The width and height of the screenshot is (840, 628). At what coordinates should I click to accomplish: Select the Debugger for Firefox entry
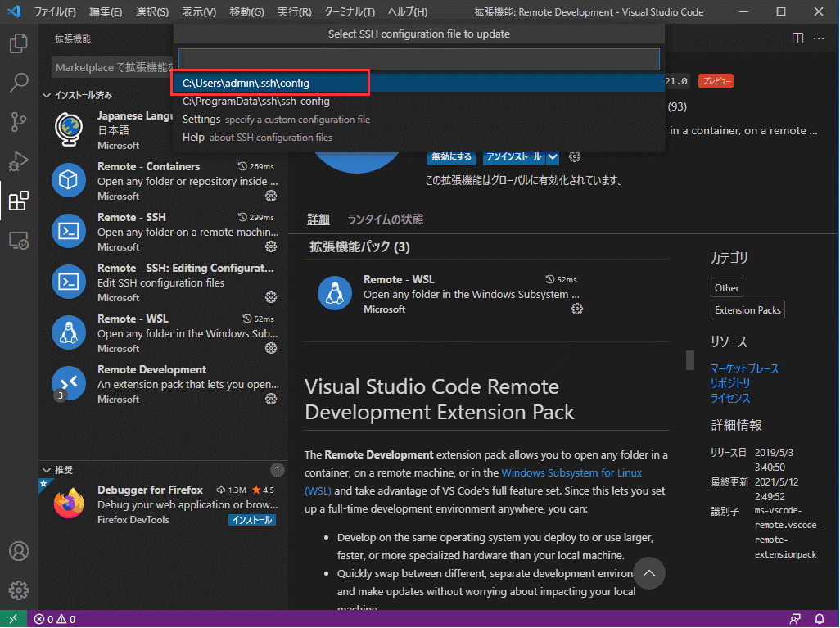(x=164, y=504)
